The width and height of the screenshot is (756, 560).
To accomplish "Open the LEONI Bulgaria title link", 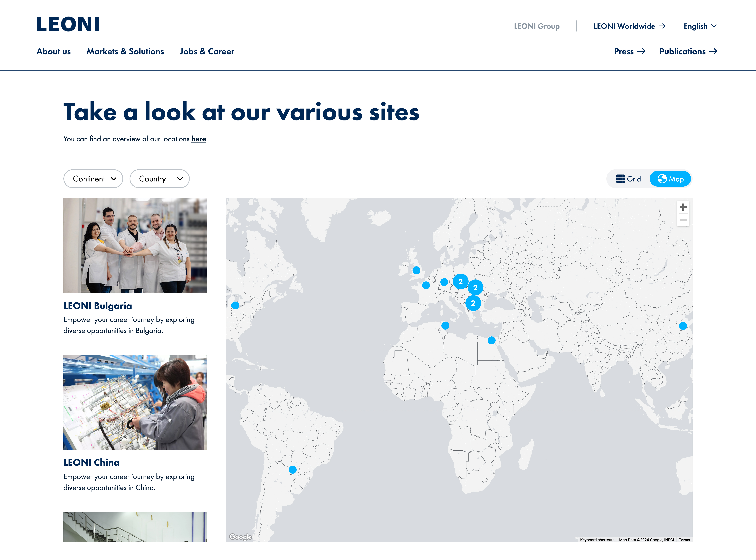I will (x=98, y=306).
